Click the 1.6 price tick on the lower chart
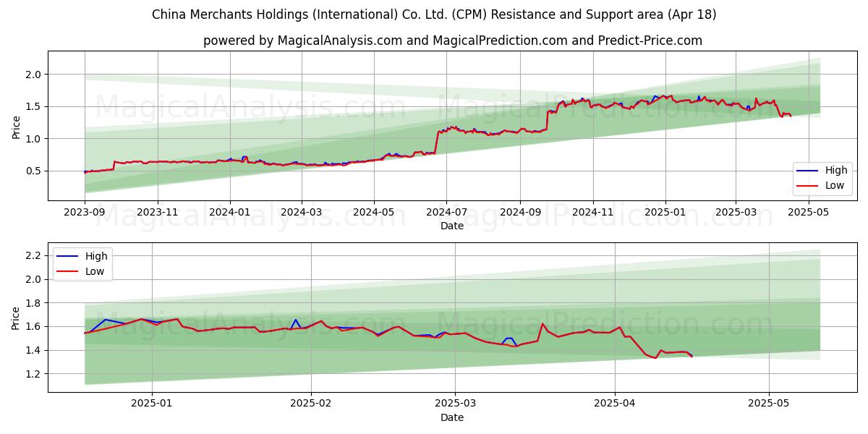The image size is (868, 434). [35, 327]
